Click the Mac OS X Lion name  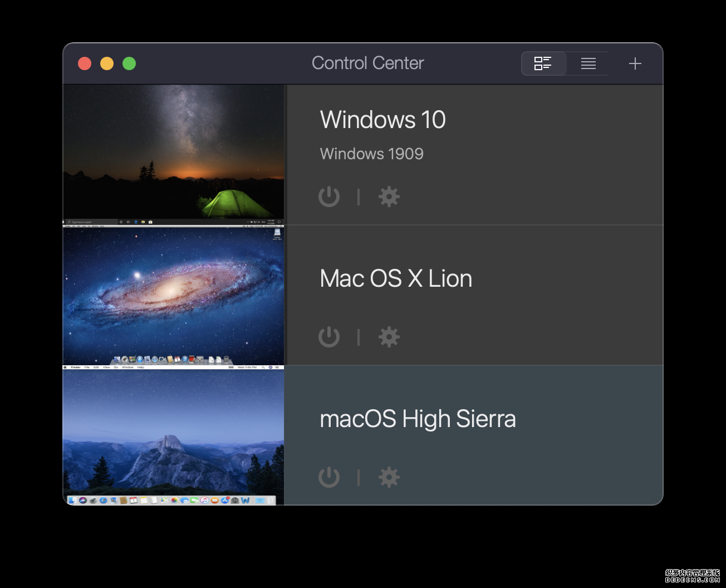[x=396, y=278]
